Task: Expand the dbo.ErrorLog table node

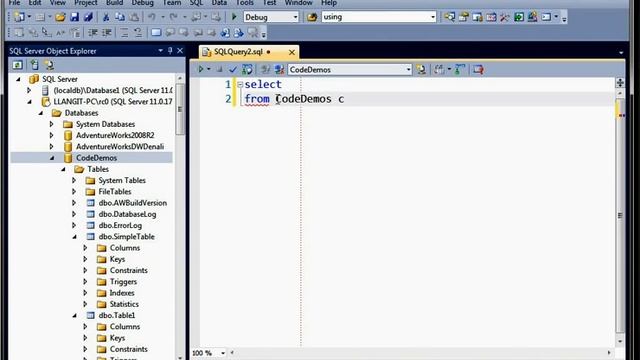Action: point(74,225)
